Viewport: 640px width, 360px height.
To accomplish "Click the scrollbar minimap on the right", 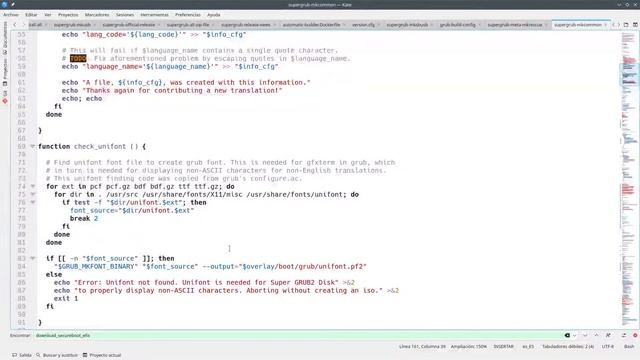I will point(629,180).
